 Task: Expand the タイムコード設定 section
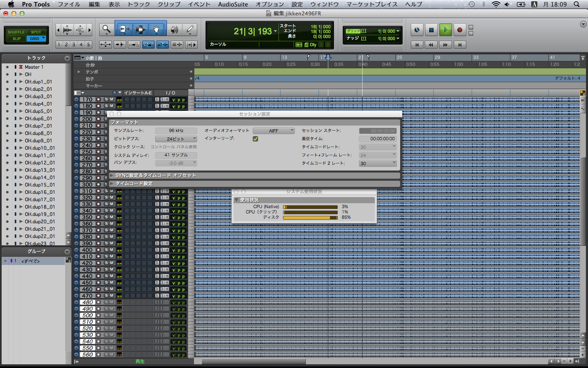coord(112,184)
